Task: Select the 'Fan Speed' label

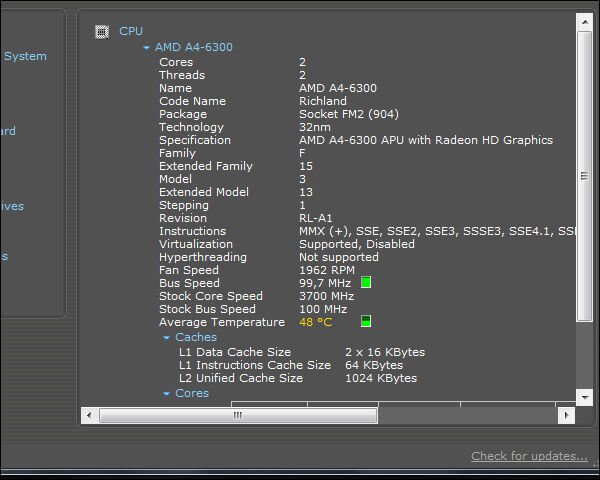Action: (189, 270)
